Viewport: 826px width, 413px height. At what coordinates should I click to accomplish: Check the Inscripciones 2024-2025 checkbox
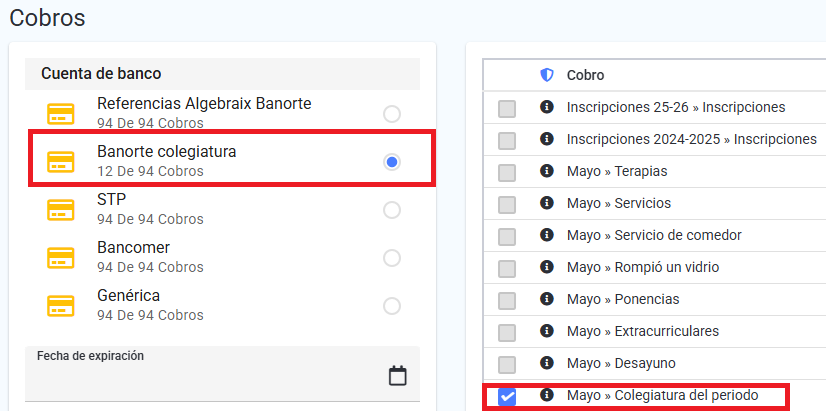pos(507,141)
